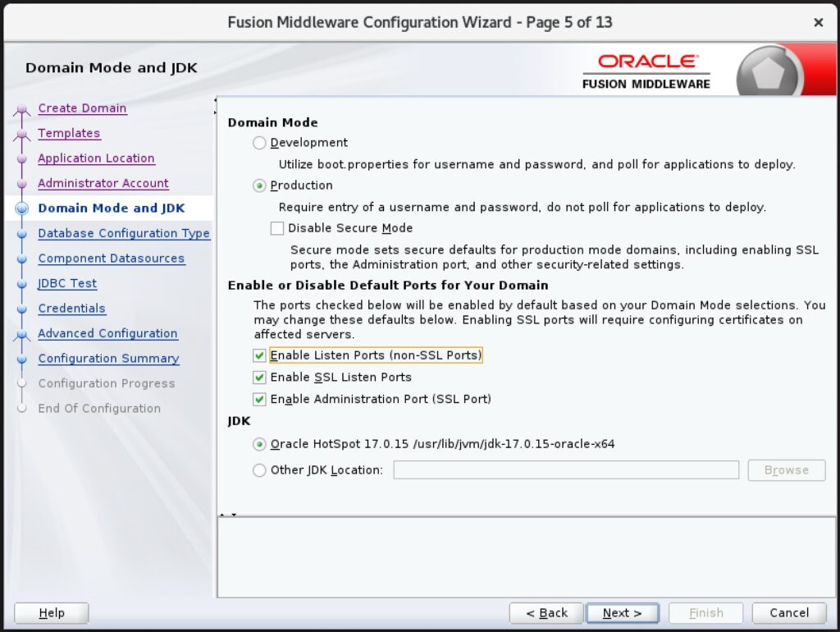
Task: Uncheck Enable Listen Ports (non-SSL Ports)
Action: point(259,355)
